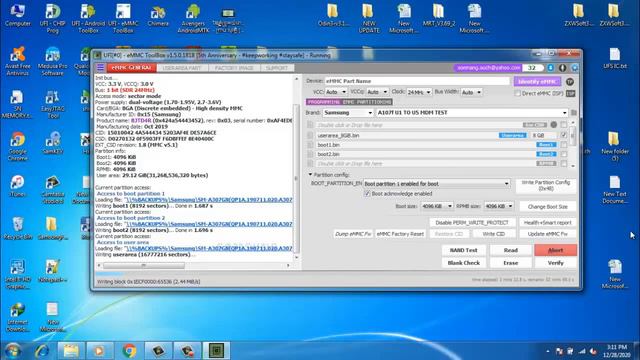Click the ISP square icon beside Direct eMMC
Screen dimensions: 640x360
571,93
